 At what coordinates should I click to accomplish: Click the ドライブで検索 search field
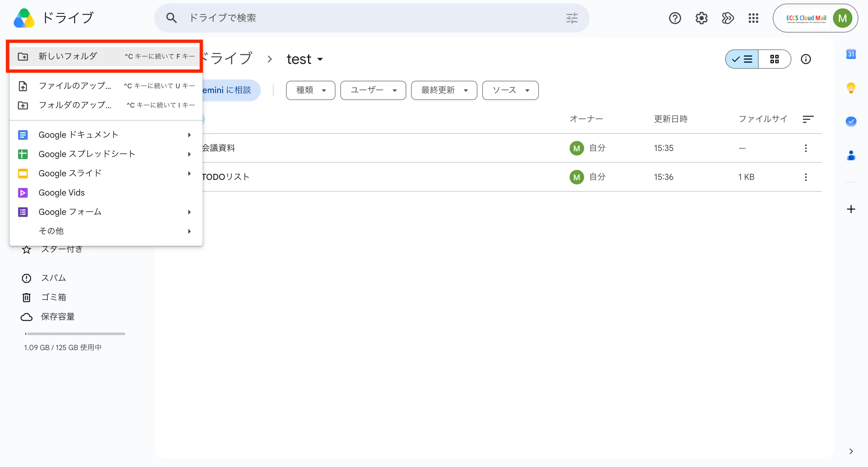(372, 18)
